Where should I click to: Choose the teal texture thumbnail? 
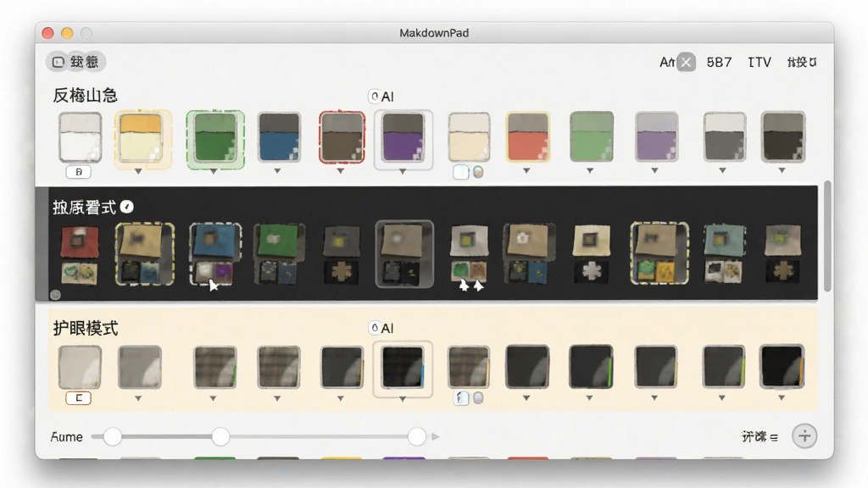tap(724, 254)
